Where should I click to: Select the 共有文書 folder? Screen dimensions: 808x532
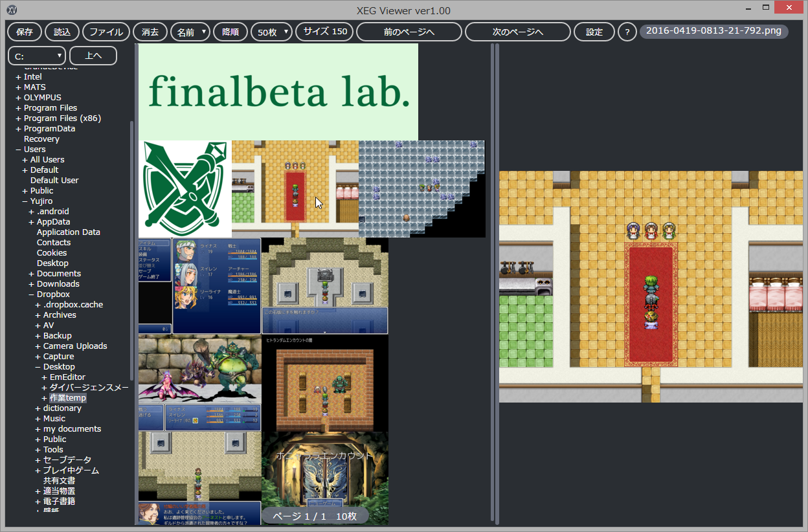pyautogui.click(x=59, y=481)
